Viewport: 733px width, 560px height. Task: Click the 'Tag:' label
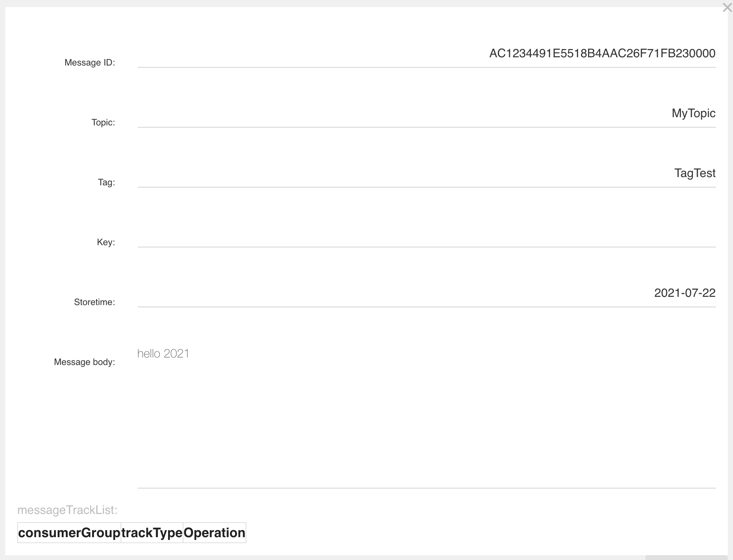point(106,182)
